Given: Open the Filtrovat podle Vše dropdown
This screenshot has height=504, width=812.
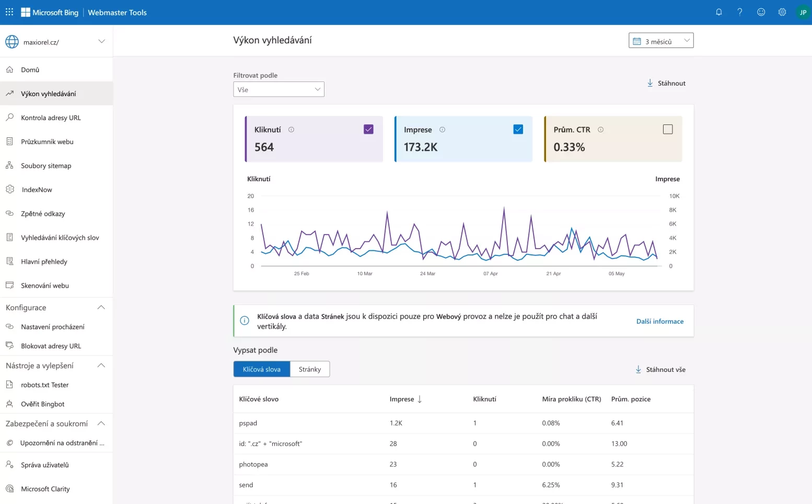Looking at the screenshot, I should [x=279, y=89].
